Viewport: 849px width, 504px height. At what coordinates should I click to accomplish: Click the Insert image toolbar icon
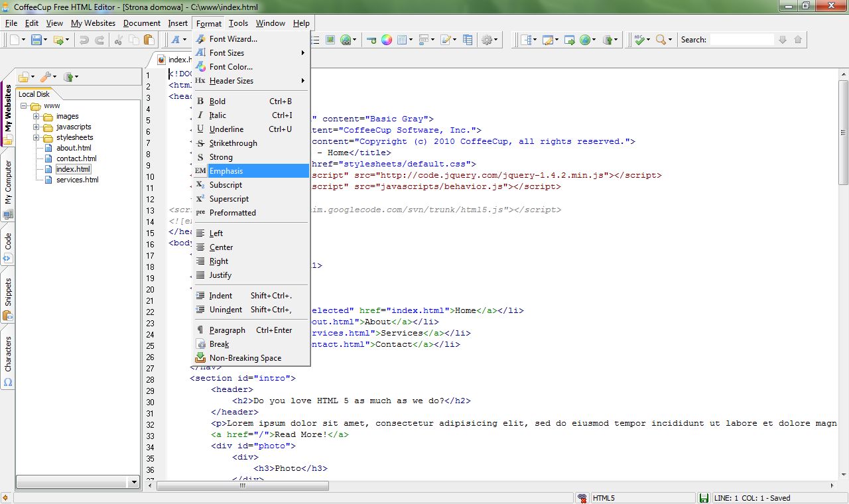click(330, 40)
